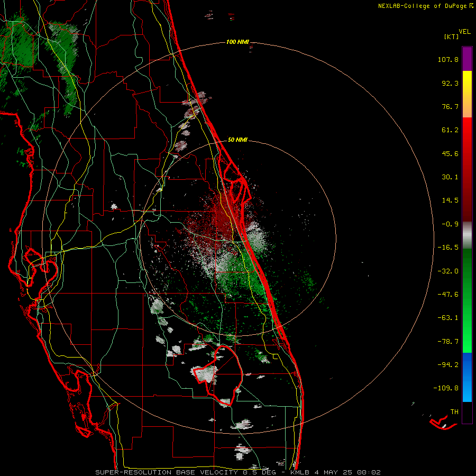Pick the yellow-orange segment of velocity scale
Screen dimensions: 476x476
467,94
